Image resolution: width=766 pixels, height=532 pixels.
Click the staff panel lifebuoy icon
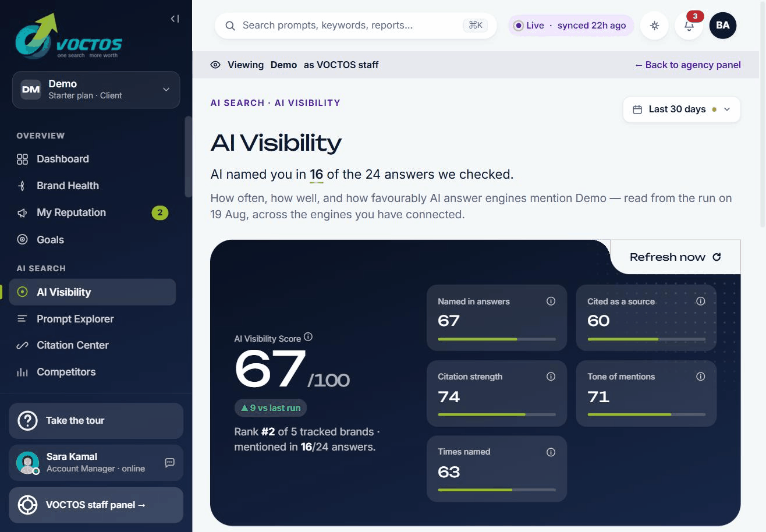[x=27, y=505]
